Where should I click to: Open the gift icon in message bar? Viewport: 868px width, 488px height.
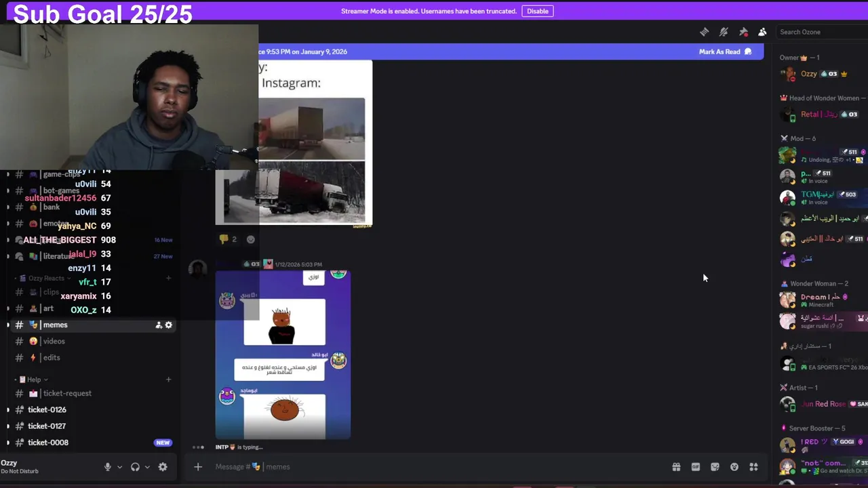676,466
